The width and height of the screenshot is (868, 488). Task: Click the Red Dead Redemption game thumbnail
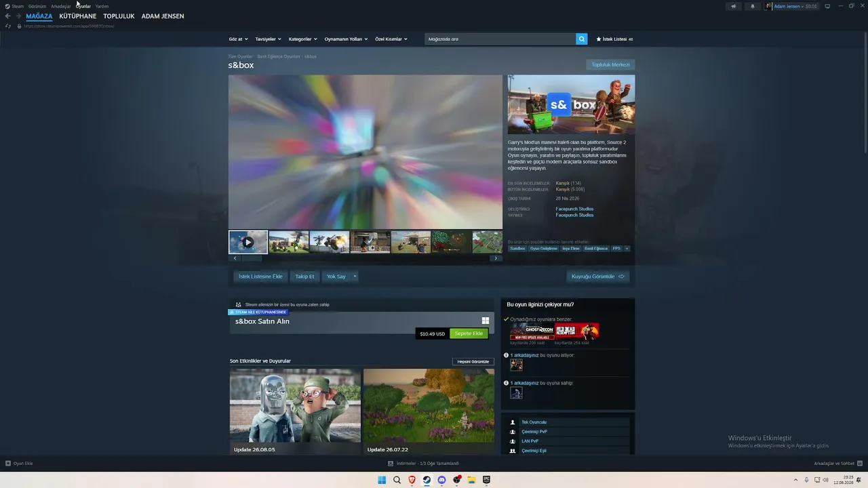click(x=577, y=331)
